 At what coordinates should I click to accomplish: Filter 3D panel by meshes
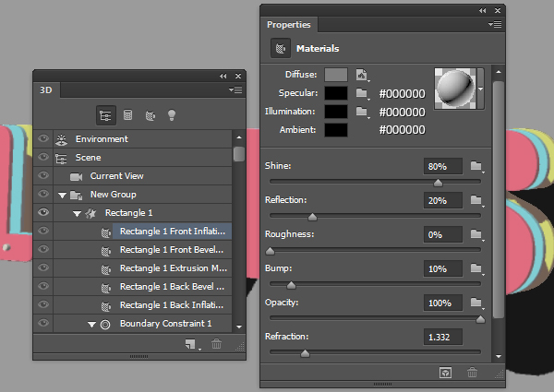pyautogui.click(x=128, y=115)
